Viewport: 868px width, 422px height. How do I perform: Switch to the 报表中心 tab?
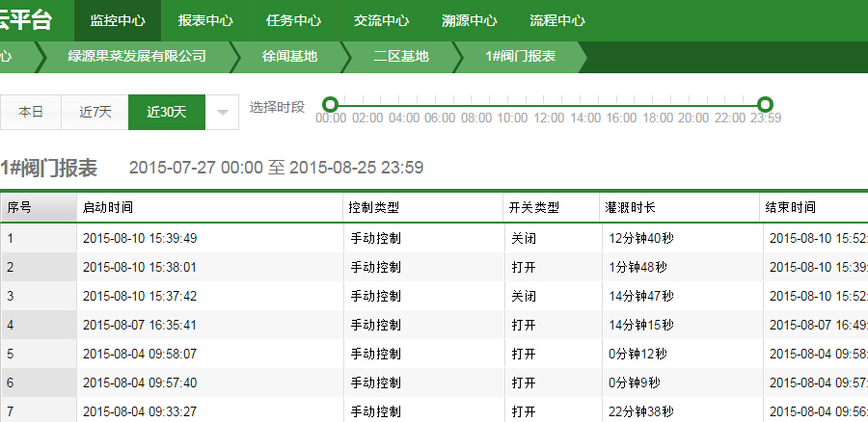coord(204,20)
